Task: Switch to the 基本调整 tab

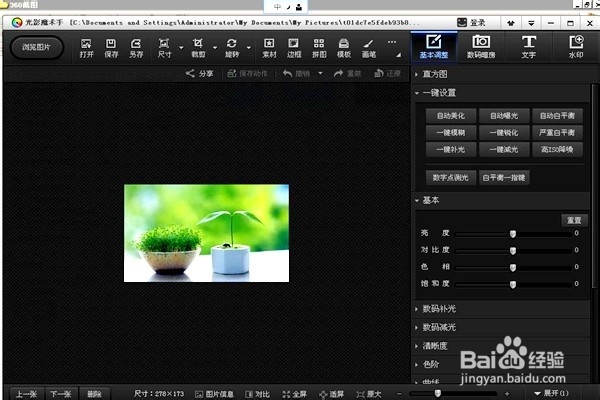Action: 434,47
